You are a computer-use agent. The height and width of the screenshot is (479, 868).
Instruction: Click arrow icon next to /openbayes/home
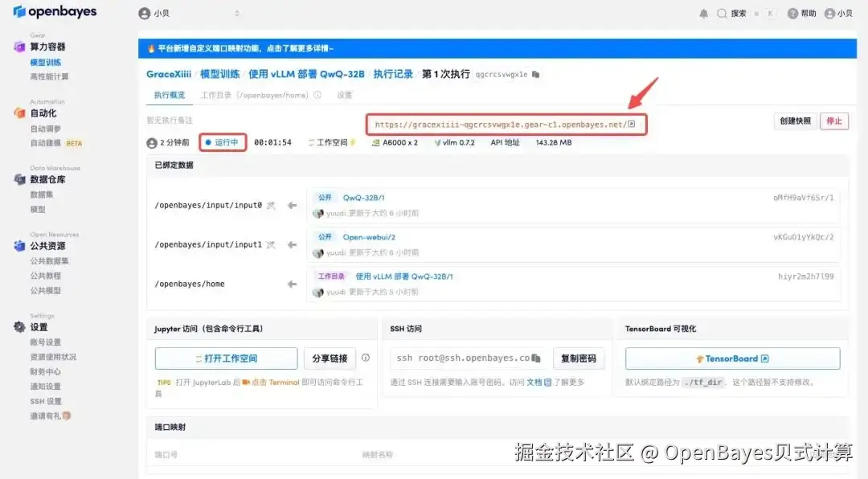coord(292,284)
